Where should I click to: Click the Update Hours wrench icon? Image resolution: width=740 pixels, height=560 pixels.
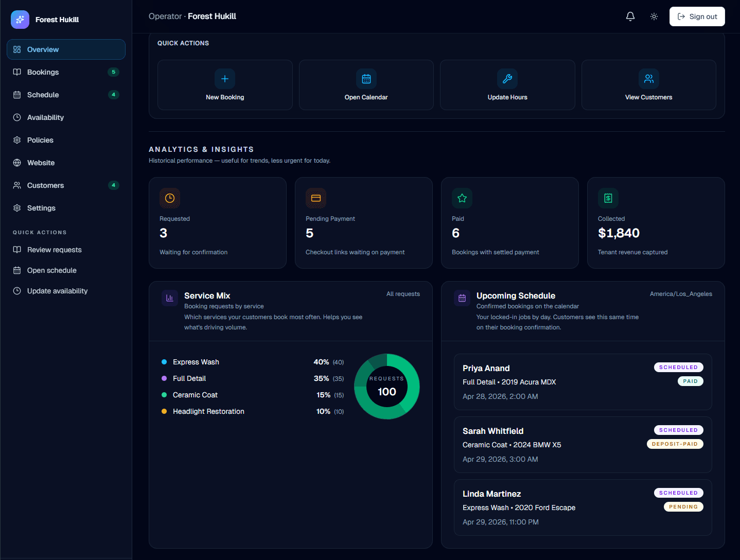pos(507,79)
